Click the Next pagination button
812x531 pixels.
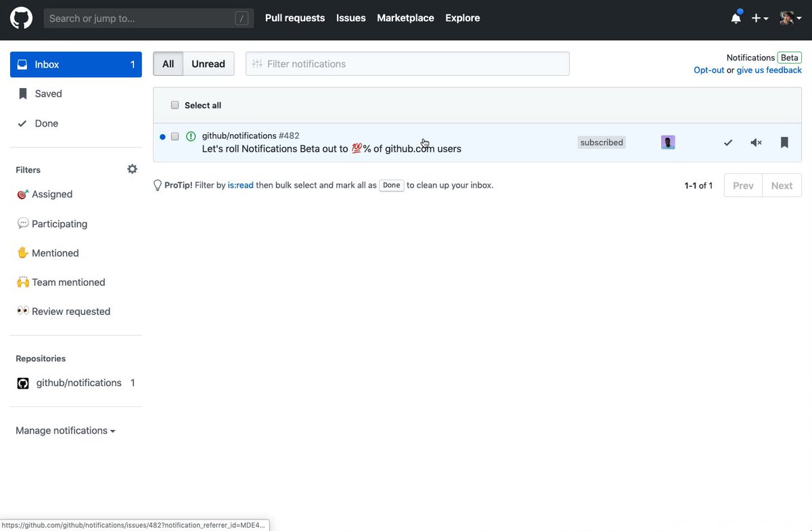(x=782, y=186)
